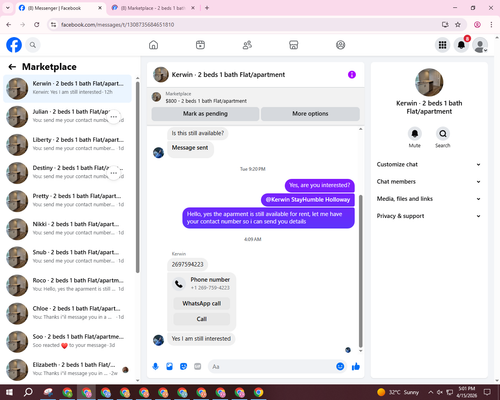Viewport: 500px width, 400px height.
Task: Click the 2697594223 message bubble
Action: point(187,264)
